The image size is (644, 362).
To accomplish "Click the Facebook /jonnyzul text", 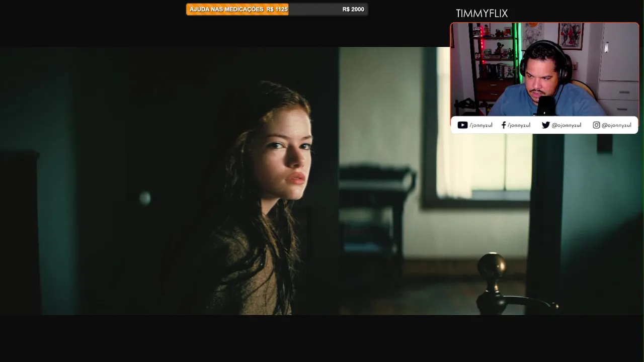I will pyautogui.click(x=519, y=125).
